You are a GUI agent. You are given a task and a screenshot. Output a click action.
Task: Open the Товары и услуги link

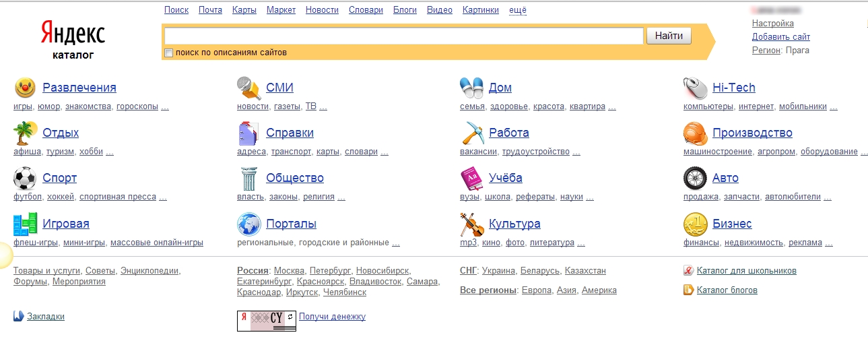click(x=46, y=271)
